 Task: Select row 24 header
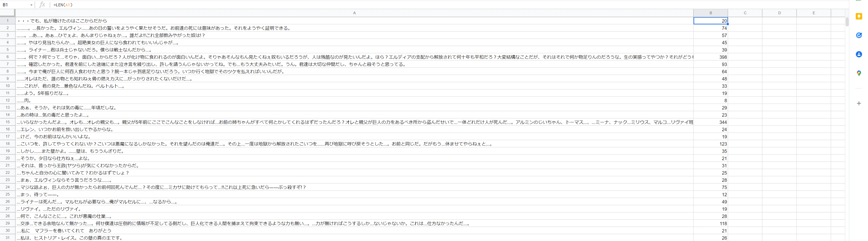pos(7,187)
